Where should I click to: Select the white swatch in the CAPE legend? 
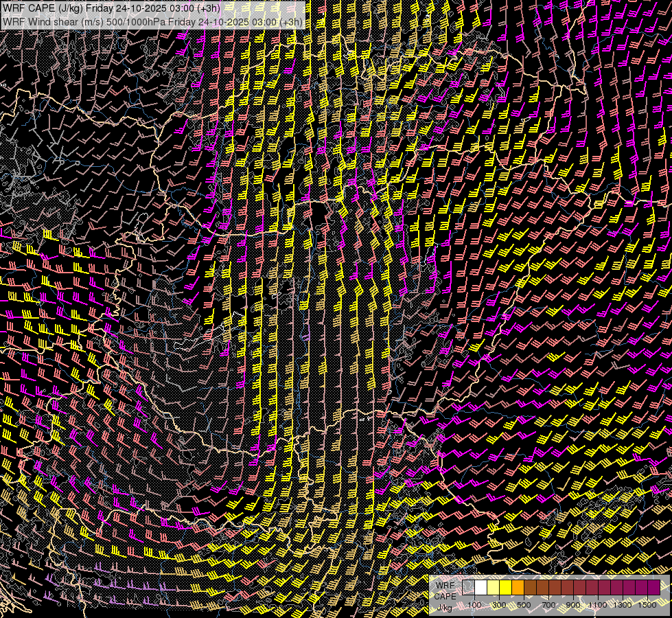(481, 587)
